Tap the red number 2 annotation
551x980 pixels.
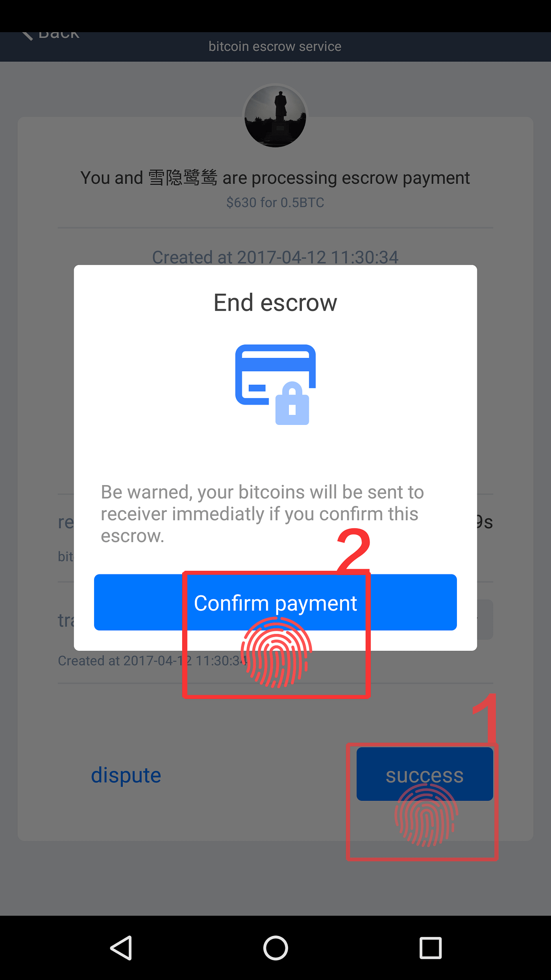pos(354,550)
